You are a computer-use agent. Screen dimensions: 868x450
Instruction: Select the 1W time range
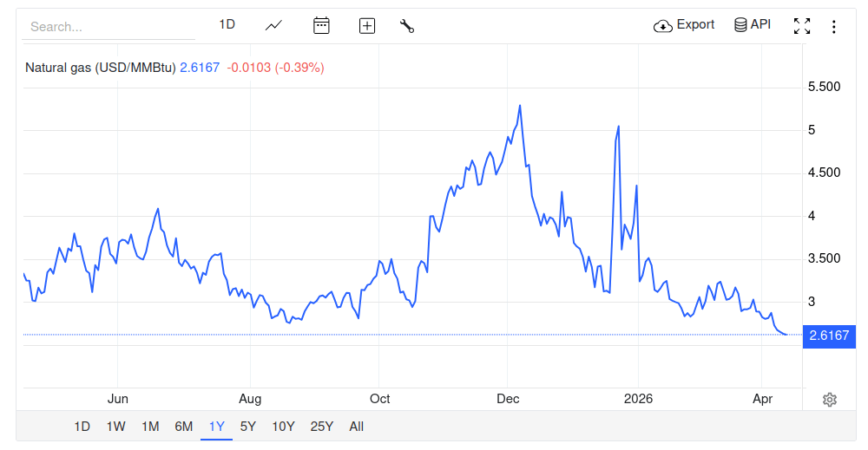point(115,427)
